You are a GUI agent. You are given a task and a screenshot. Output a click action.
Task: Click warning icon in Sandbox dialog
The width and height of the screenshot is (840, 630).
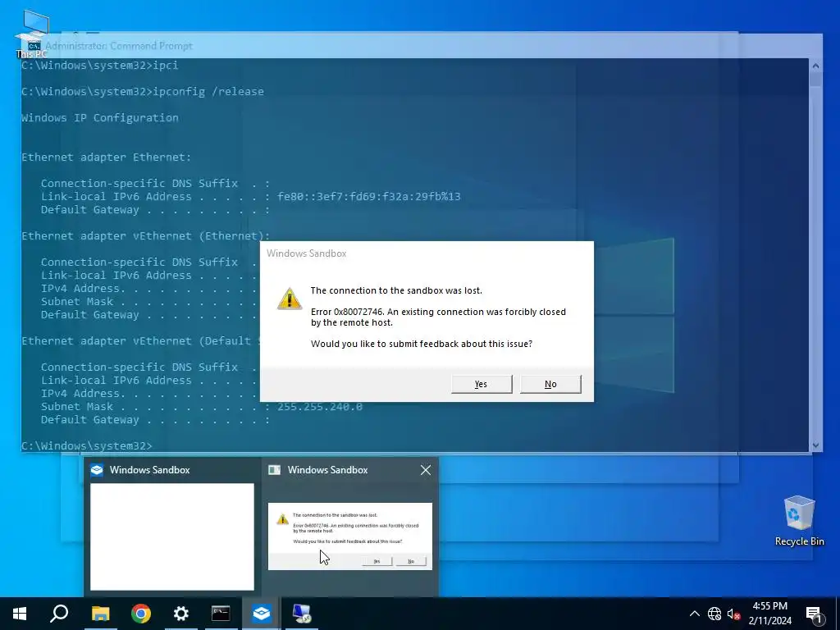click(290, 299)
